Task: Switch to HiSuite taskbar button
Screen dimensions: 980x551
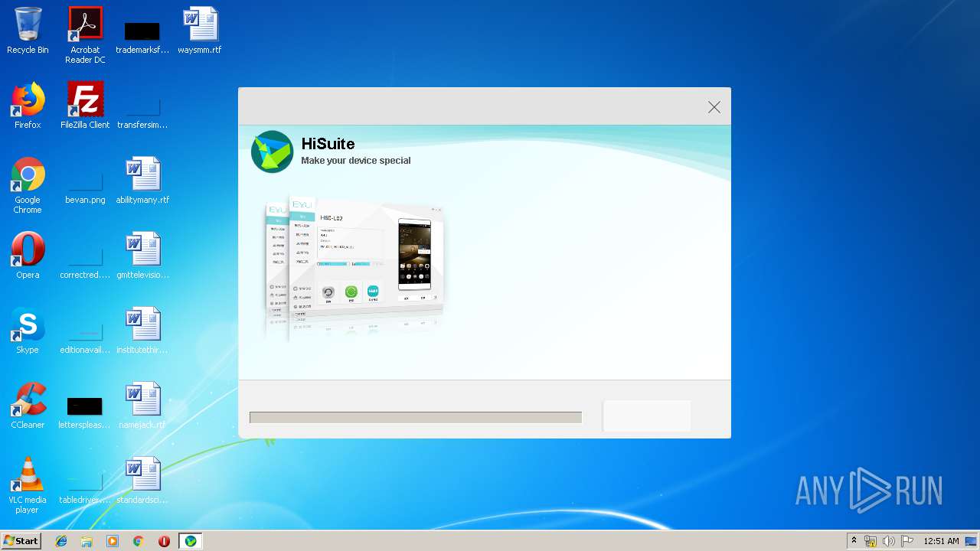Action: click(x=191, y=541)
